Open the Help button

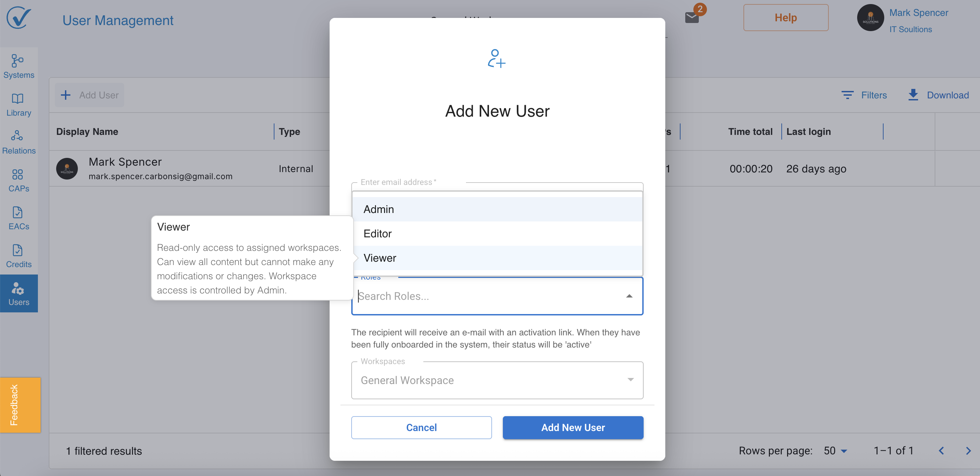click(x=785, y=18)
